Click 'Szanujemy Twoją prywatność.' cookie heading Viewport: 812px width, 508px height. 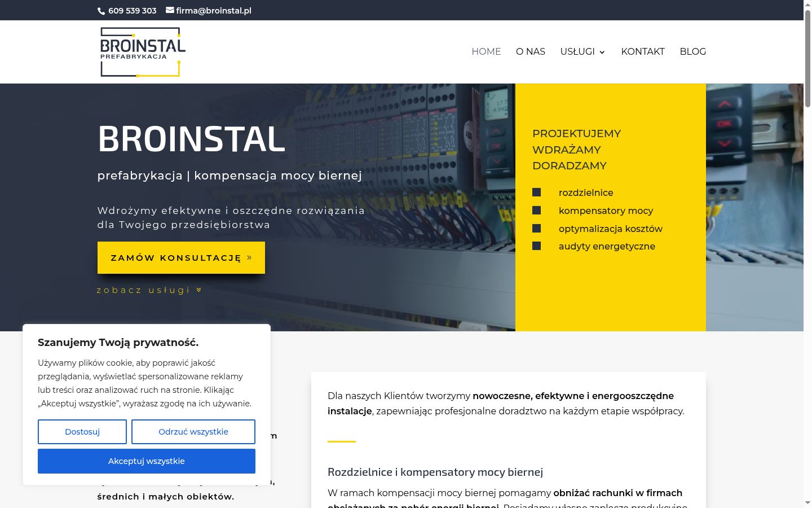click(x=118, y=343)
